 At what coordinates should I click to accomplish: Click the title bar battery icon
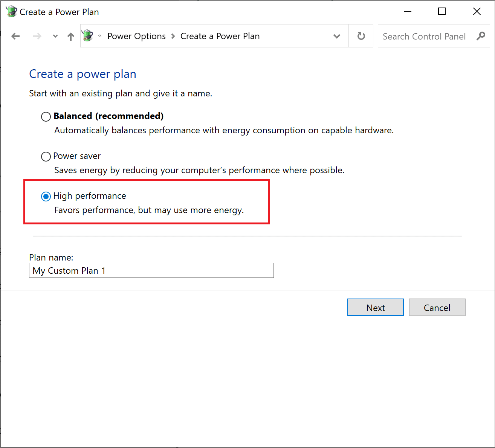(x=11, y=12)
